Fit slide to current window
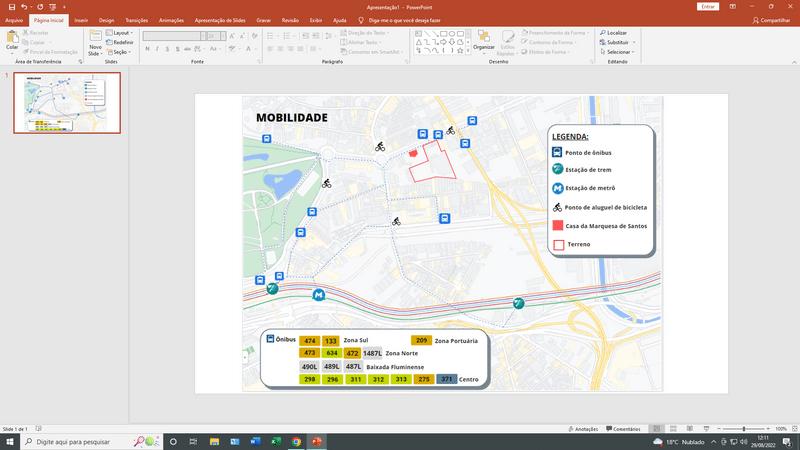Viewport: 800px width, 450px height. pos(794,429)
